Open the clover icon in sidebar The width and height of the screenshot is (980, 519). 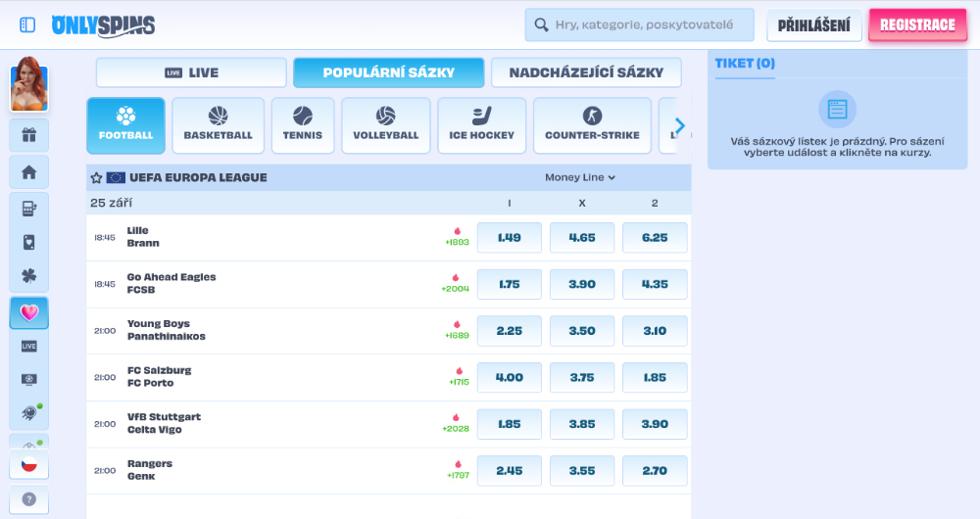[x=28, y=276]
